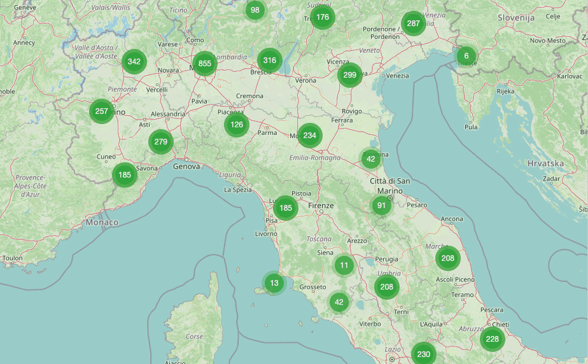Click the 42 cluster near Ravenna coast
The width and height of the screenshot is (588, 364).
[x=371, y=159]
